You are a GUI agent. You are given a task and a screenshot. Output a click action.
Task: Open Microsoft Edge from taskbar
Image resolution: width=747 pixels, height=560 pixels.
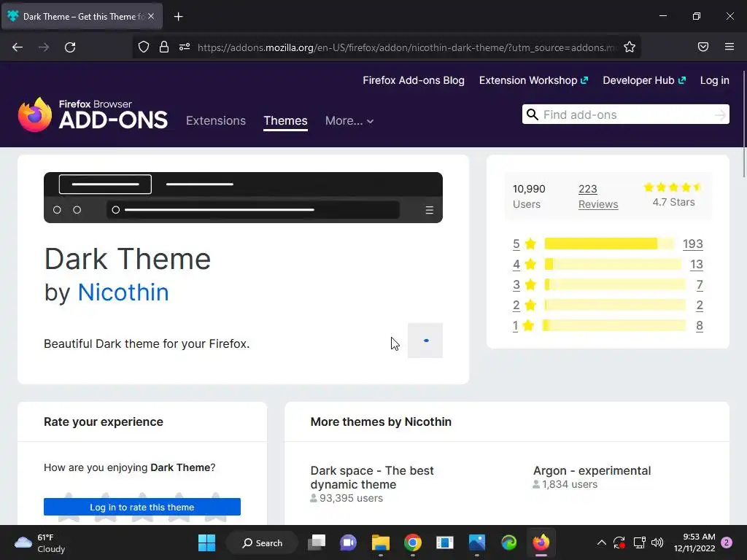pos(508,542)
